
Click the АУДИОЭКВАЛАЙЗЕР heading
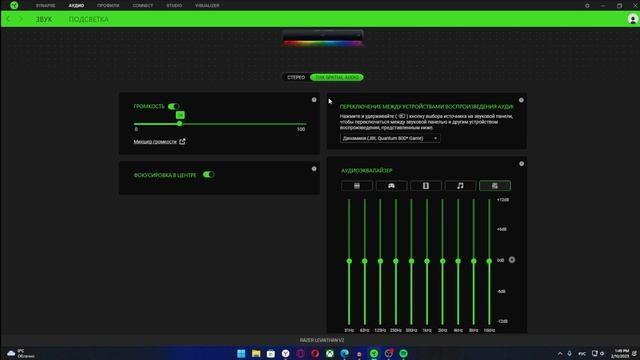click(x=367, y=171)
